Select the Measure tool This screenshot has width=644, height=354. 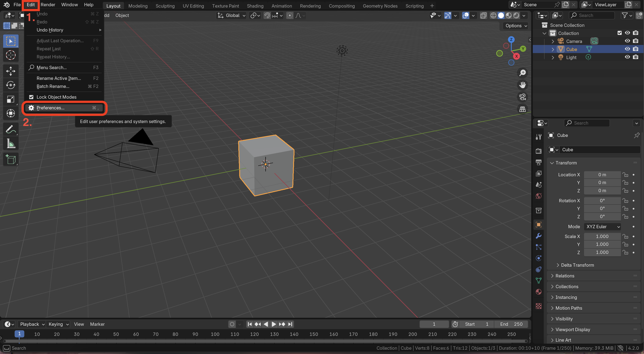point(11,143)
